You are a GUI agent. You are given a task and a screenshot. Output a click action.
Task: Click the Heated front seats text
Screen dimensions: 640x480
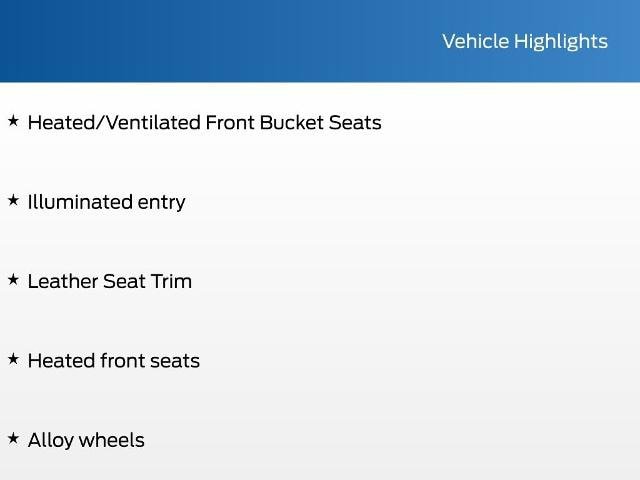(x=114, y=361)
